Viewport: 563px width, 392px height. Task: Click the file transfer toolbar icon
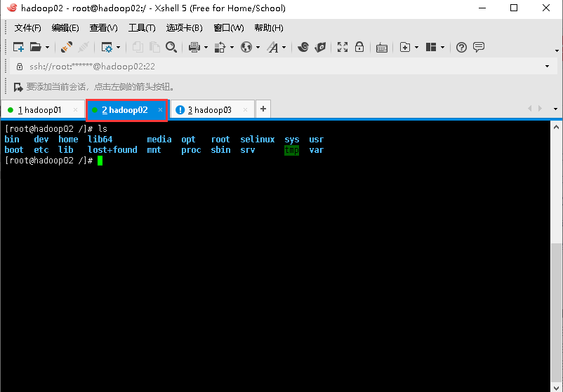[x=220, y=47]
